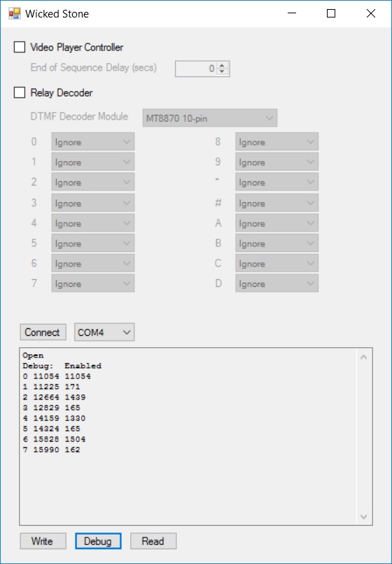Click the Connect button
Screen dimensions: 392x564
(43, 332)
